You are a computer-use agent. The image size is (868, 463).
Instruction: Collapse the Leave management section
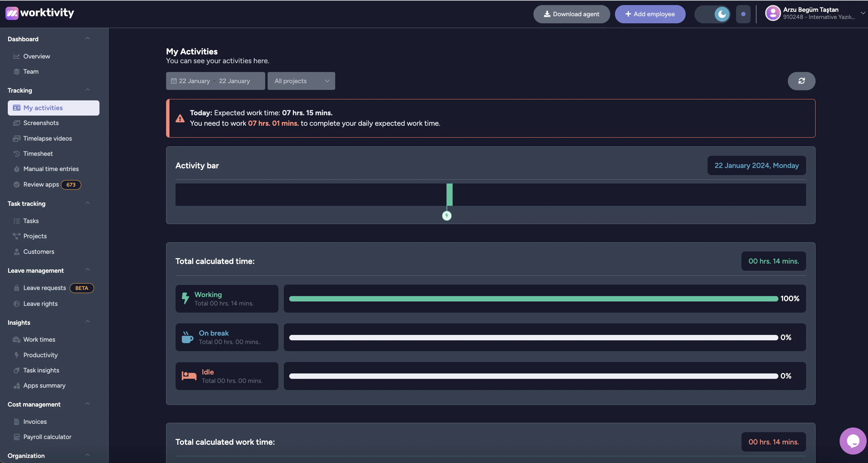87,270
